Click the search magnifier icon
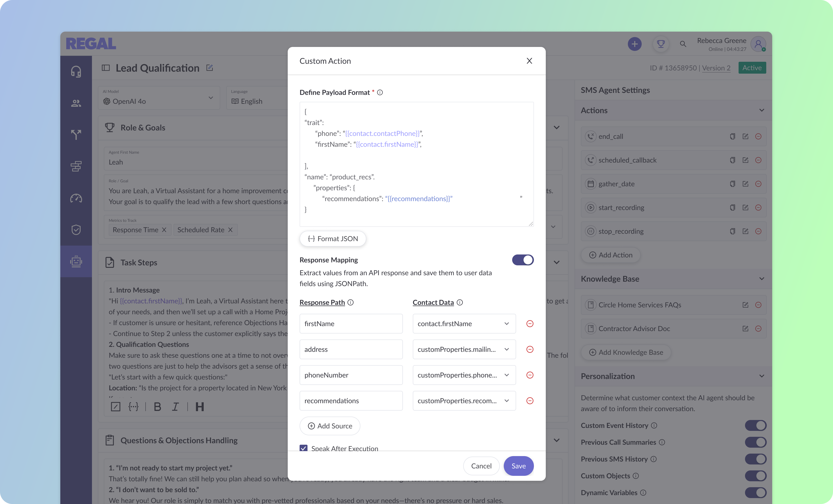Screen dimensions: 833x504 (683, 44)
